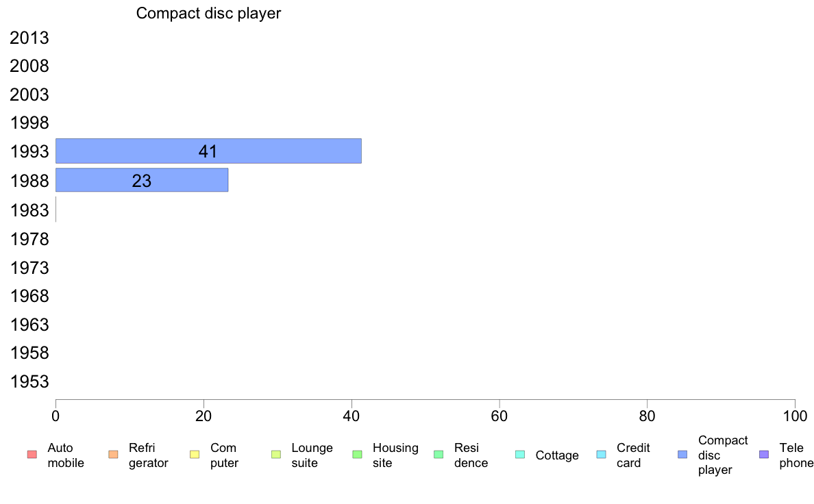The height and width of the screenshot is (504, 814).
Task: Select the Housing site green swatch
Action: pos(357,455)
